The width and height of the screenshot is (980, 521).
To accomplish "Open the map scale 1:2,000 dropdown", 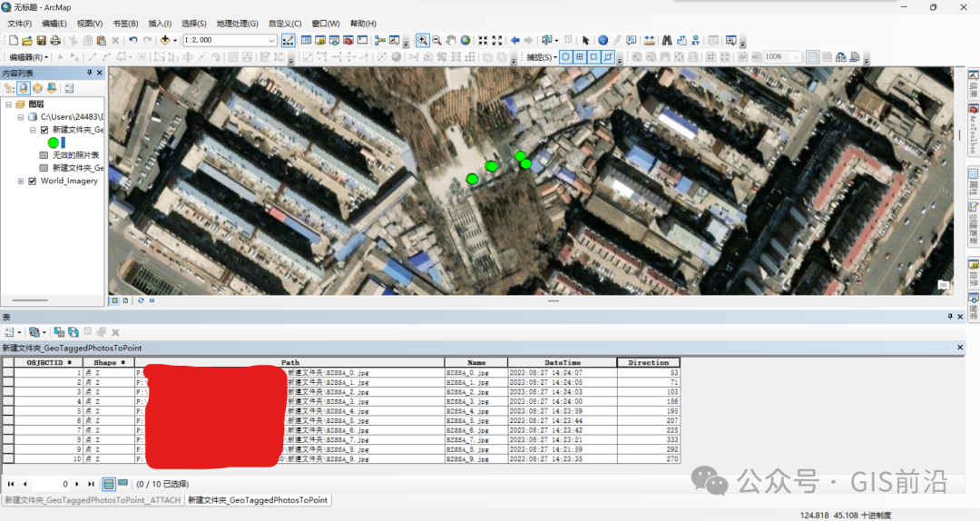I will [271, 41].
